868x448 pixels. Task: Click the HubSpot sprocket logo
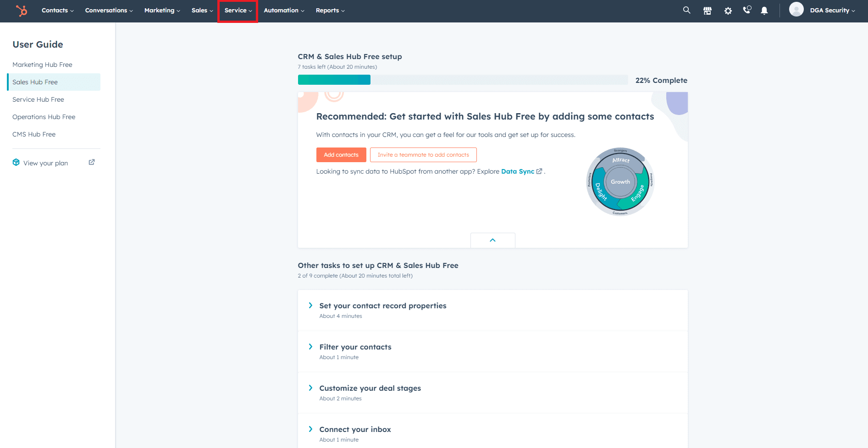point(22,11)
